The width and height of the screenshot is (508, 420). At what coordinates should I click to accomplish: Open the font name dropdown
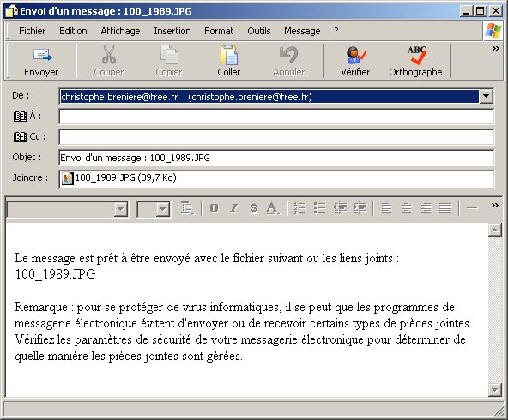point(121,209)
